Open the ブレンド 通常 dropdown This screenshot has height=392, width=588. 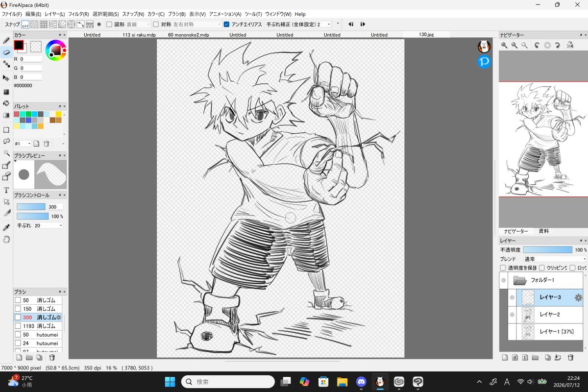[555, 259]
